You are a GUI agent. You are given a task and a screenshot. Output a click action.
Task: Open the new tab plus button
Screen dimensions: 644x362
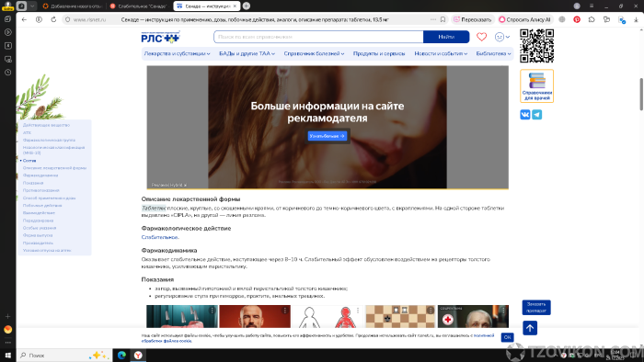(247, 6)
